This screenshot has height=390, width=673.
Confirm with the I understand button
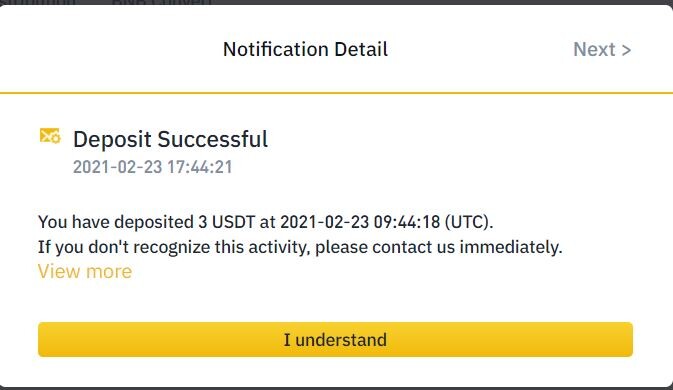(x=335, y=339)
